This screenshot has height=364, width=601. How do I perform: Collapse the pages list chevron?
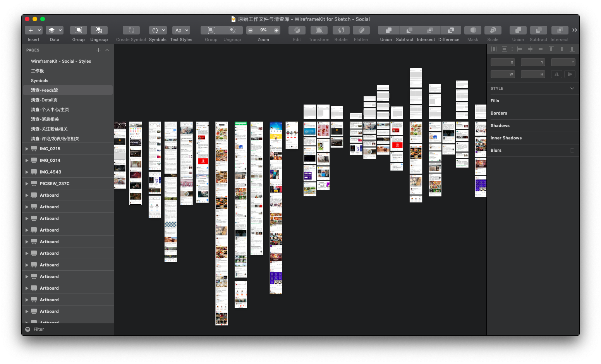click(107, 50)
